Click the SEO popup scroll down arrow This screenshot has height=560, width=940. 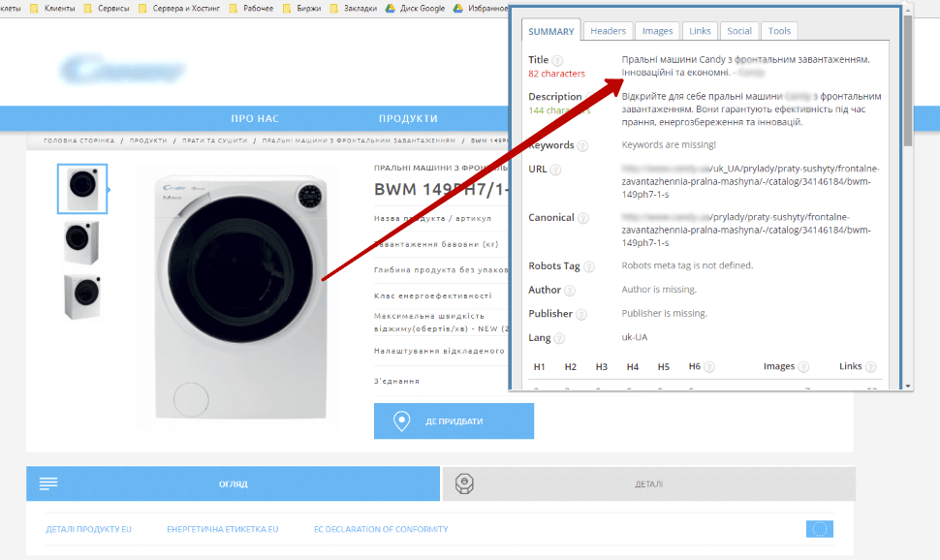pyautogui.click(x=908, y=386)
